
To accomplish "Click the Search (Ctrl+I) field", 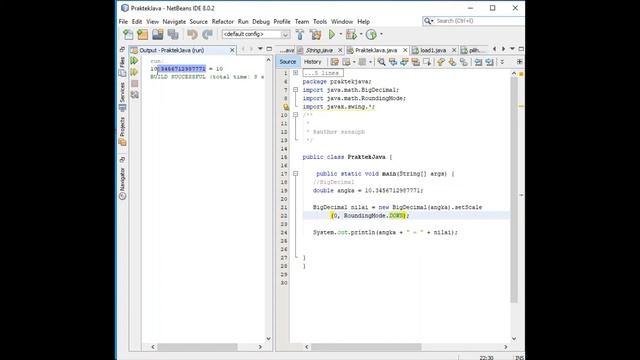I will [473, 21].
